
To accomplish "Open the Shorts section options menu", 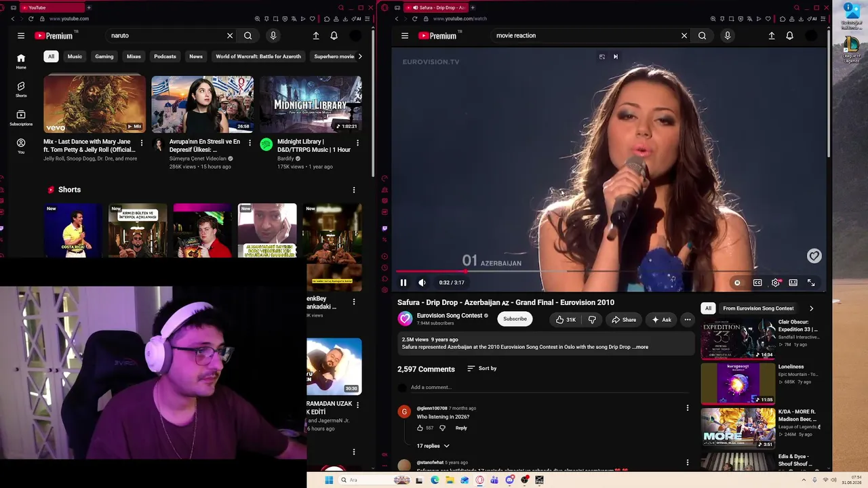I will point(353,190).
